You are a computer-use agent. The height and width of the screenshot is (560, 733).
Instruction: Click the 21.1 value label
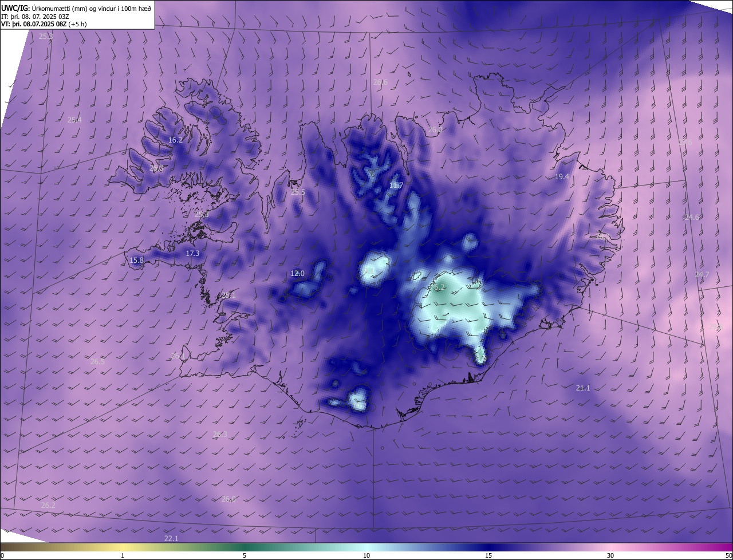582,388
